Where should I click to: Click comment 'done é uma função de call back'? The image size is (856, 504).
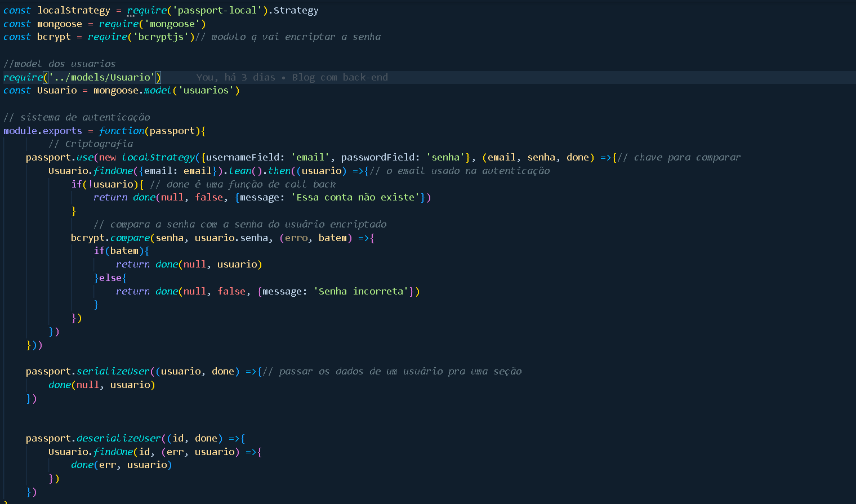pos(243,184)
